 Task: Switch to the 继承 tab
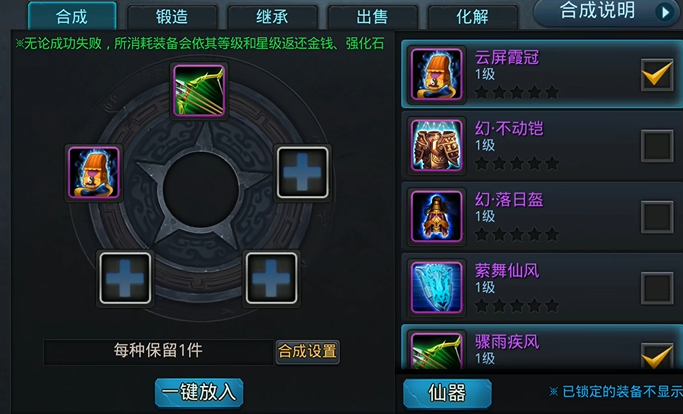(272, 17)
